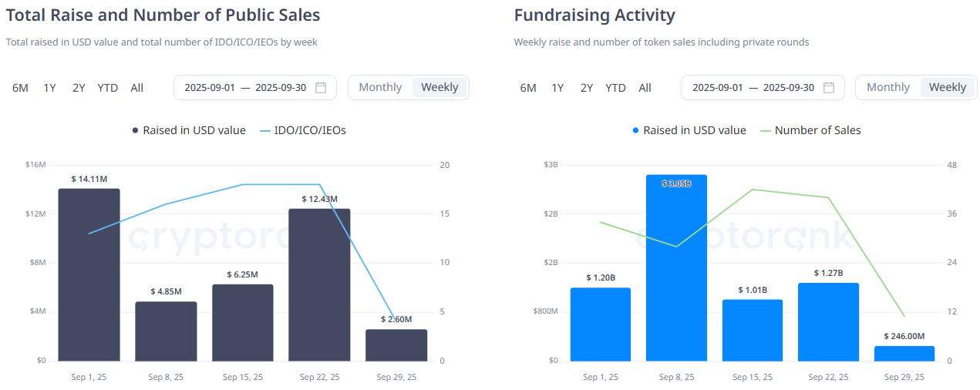This screenshot has height=390, width=980.
Task: Toggle IDO/ICO/IEOs line legend
Action: [303, 130]
